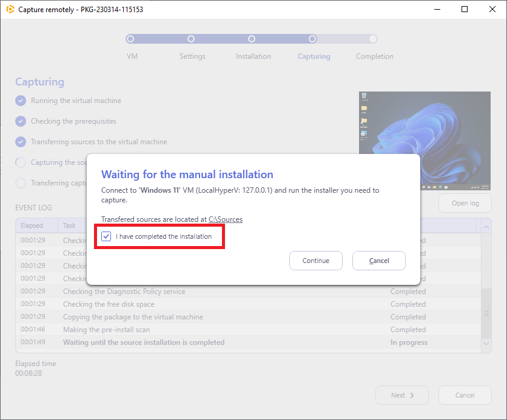
Task: Select "Checking the free disk space" row
Action: pyautogui.click(x=248, y=304)
